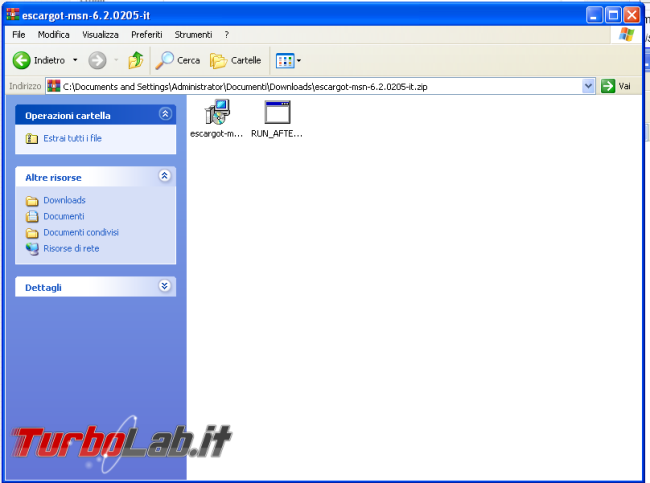
Task: Click the archive icon in address bar
Action: pyautogui.click(x=54, y=86)
